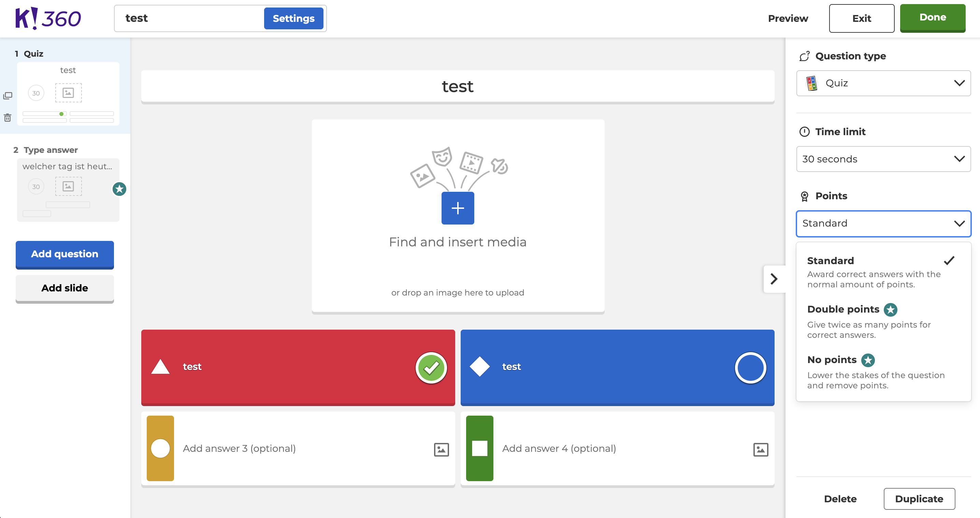Expand the Points dropdown menu
Screen dimensions: 980x518
(883, 223)
